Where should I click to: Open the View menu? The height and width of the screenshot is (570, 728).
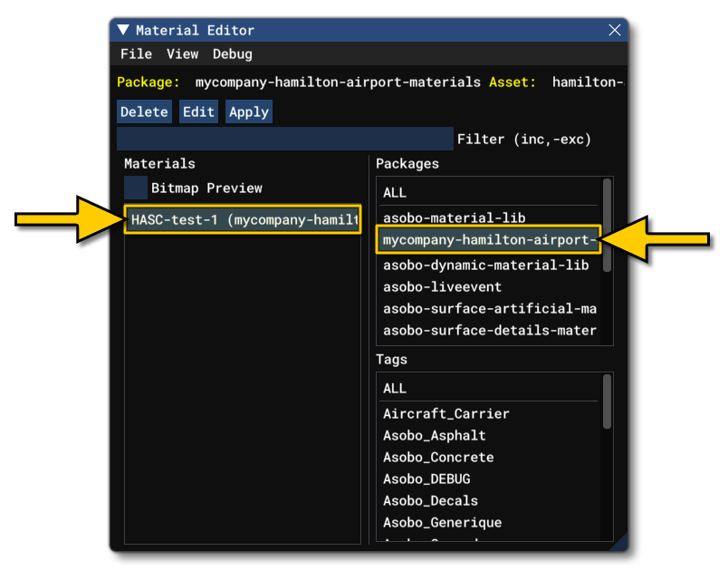[182, 54]
